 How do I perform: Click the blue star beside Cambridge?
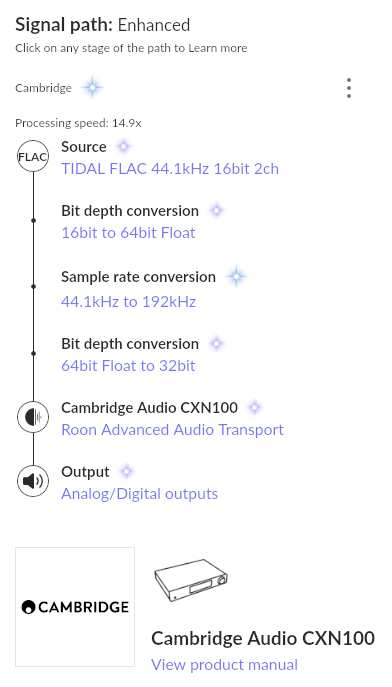tap(92, 88)
